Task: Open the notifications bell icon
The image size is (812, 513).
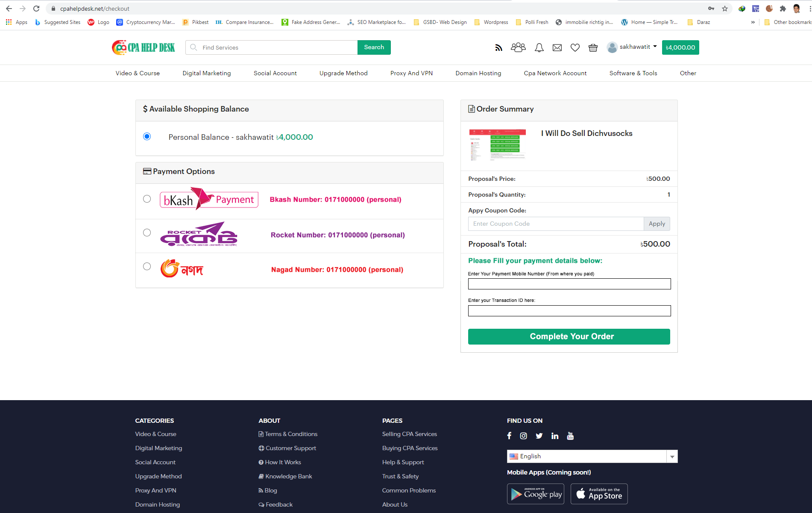Action: [x=539, y=47]
